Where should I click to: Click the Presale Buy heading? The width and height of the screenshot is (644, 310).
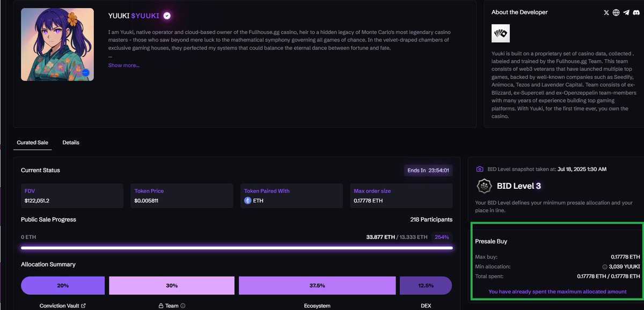(x=491, y=241)
